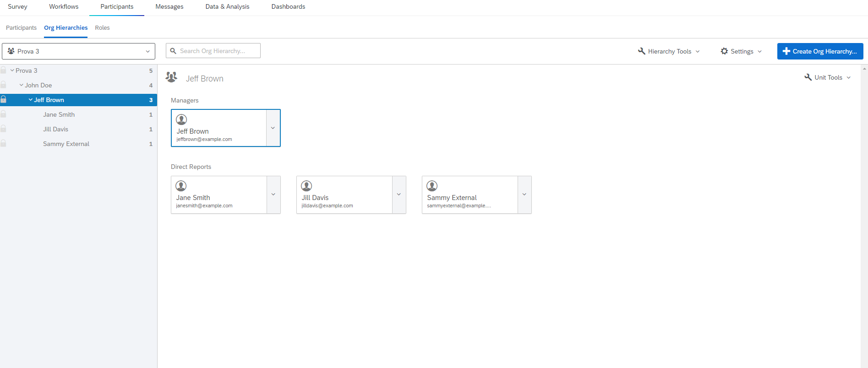Click the group icon beside Jeff Brown heading

[172, 77]
